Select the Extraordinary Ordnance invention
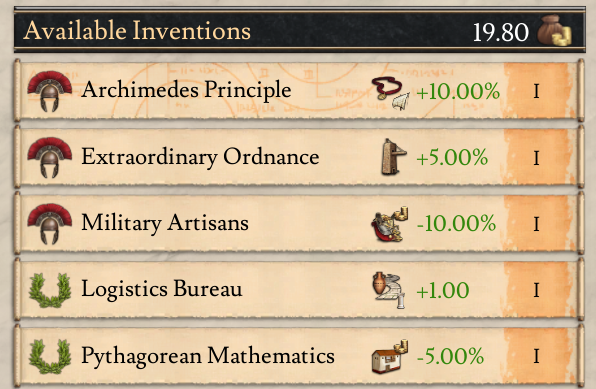This screenshot has width=596, height=389. click(299, 157)
